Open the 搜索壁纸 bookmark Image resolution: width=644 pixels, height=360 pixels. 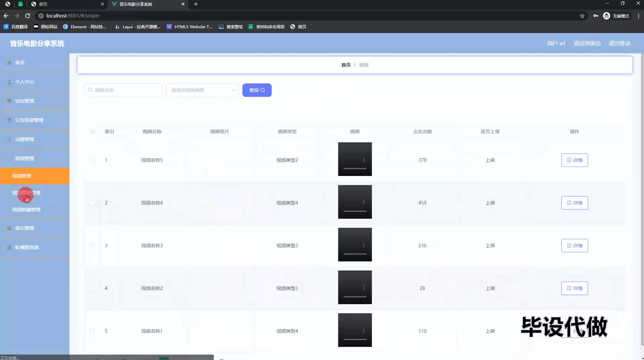pos(231,27)
